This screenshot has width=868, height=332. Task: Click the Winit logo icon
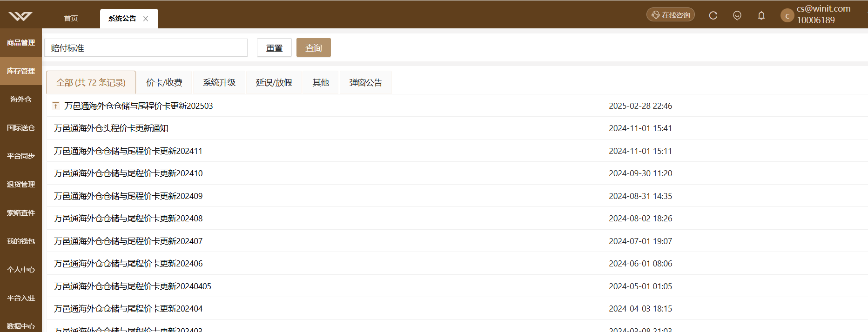click(20, 16)
